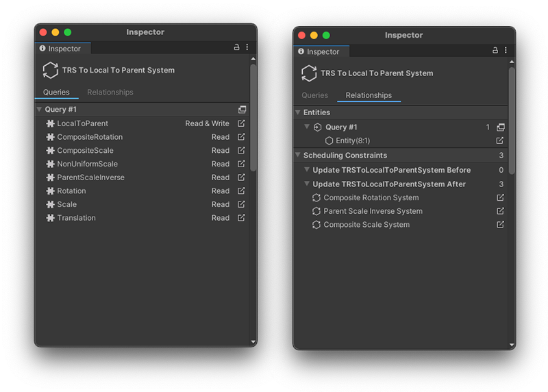Click the window icon on left Query #1 header
548x392 pixels.
(x=242, y=110)
